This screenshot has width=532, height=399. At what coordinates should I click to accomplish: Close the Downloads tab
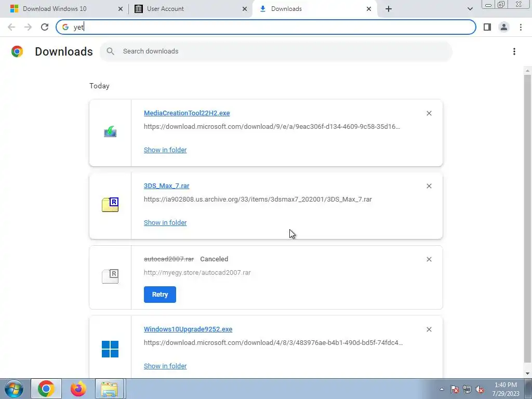pyautogui.click(x=369, y=9)
